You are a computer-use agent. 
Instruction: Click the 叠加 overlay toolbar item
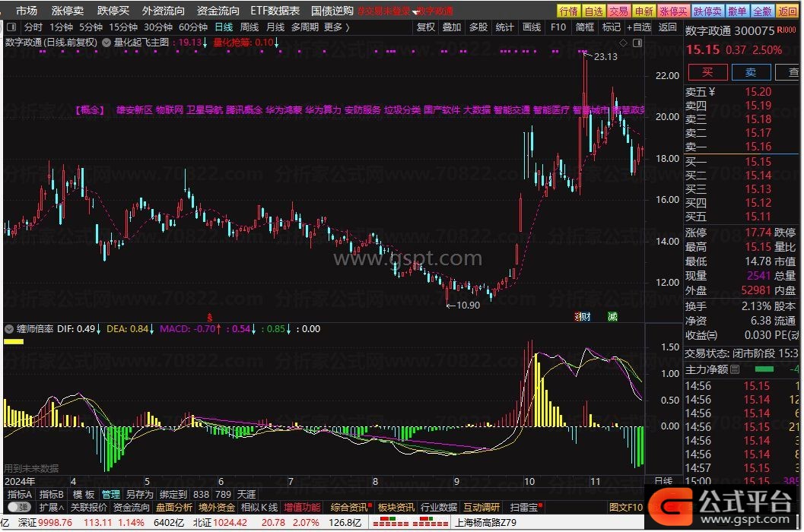click(452, 27)
